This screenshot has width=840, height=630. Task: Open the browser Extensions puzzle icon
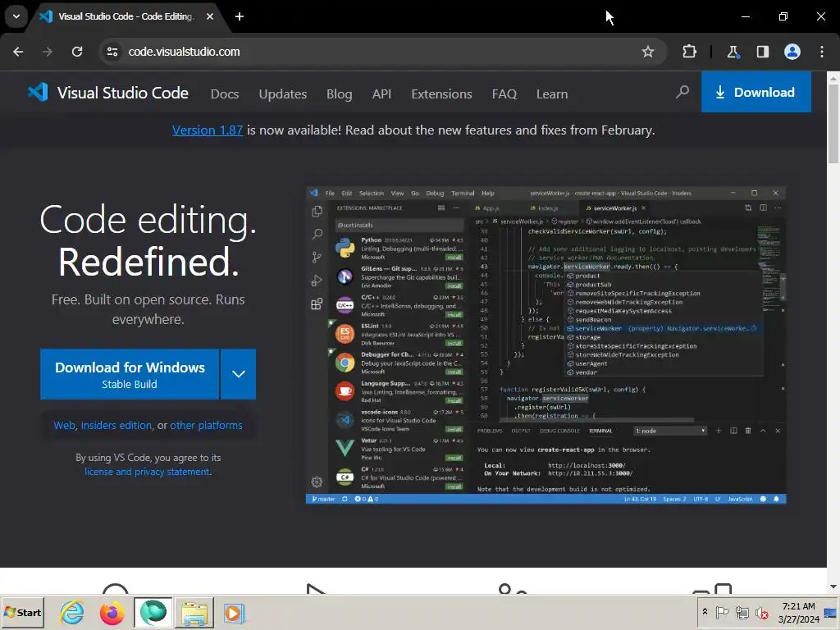(689, 52)
